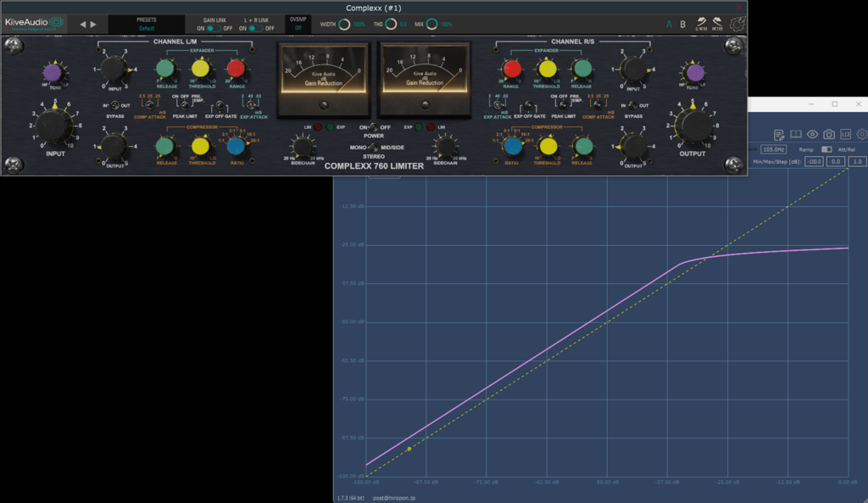Click Channel R/S expander Range knob
This screenshot has width=868, height=503.
[512, 69]
